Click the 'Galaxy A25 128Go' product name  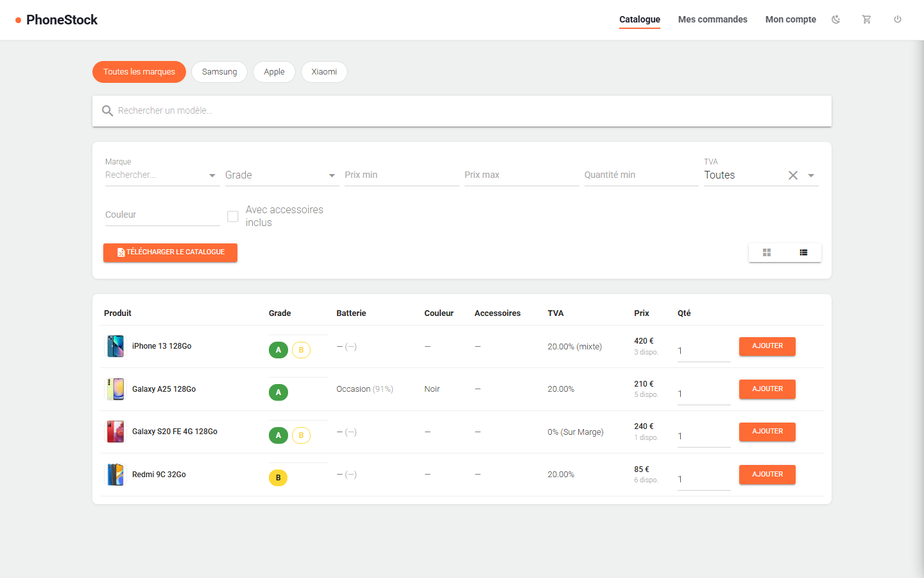point(164,389)
